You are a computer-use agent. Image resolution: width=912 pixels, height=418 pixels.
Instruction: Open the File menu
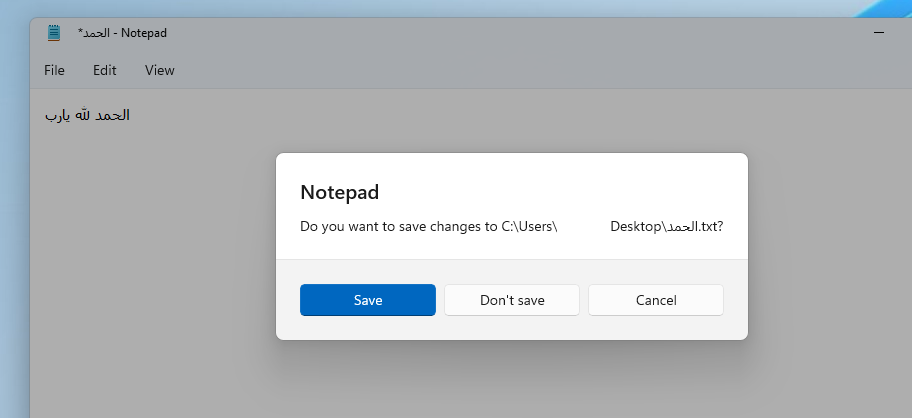point(54,70)
